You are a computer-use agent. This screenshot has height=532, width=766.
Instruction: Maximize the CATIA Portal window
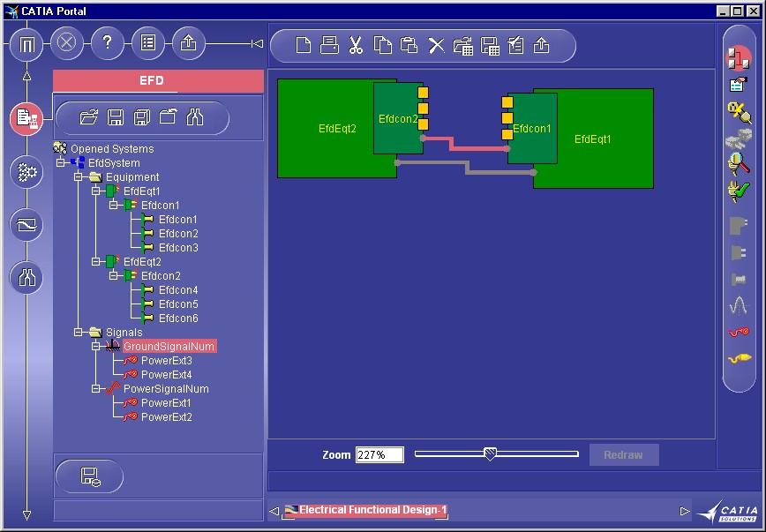pos(738,11)
